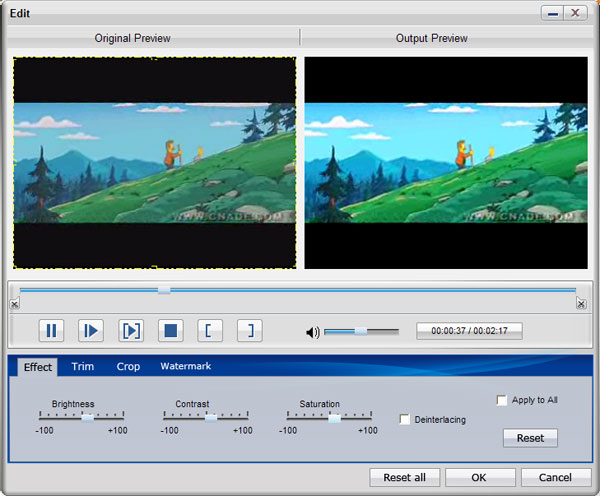The height and width of the screenshot is (496, 600).
Task: Click the Original Preview video pane
Action: tap(154, 163)
